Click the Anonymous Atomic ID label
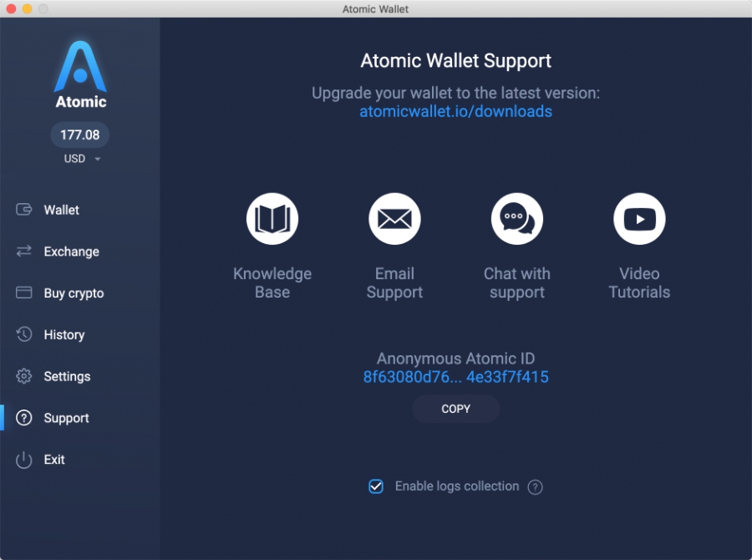Viewport: 752px width, 560px height. coord(455,359)
